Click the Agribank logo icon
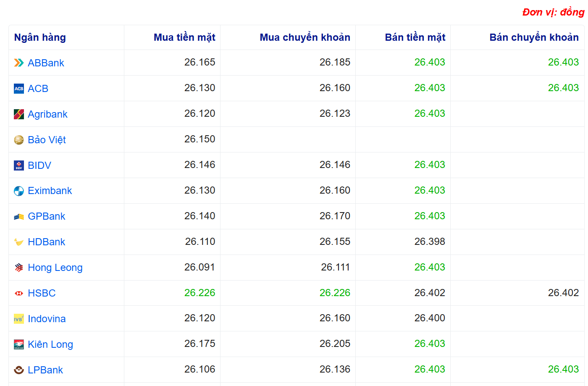The image size is (588, 386). click(19, 114)
